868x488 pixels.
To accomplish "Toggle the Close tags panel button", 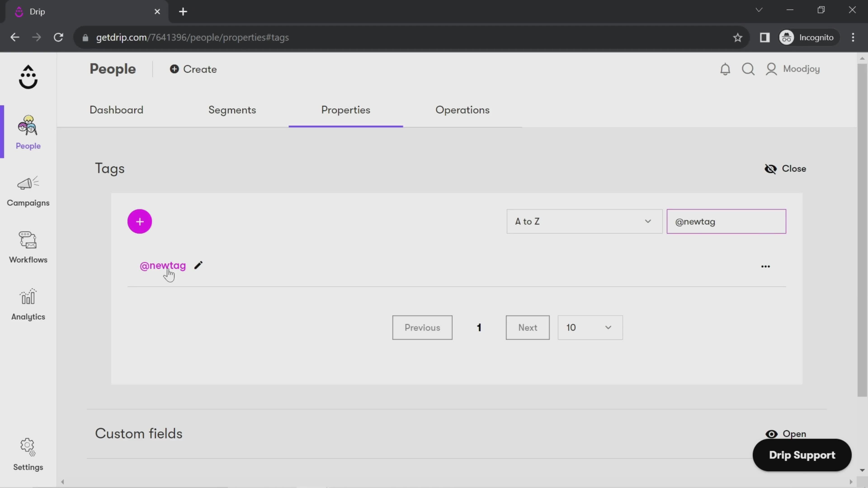I will point(787,169).
